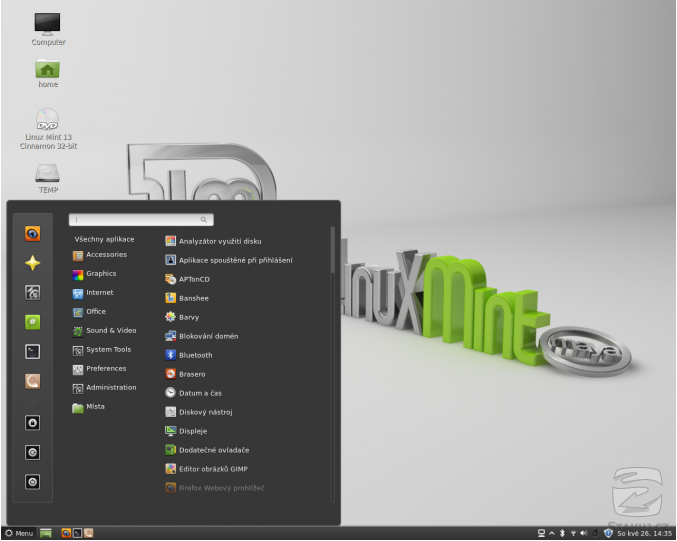The width and height of the screenshot is (677, 541).
Task: Open Blokování domén
Action: click(x=202, y=336)
